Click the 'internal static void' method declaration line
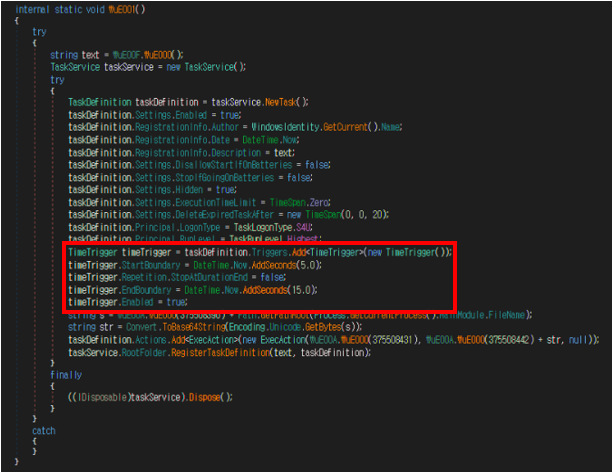Image resolution: width=612 pixels, height=472 pixels. tap(80, 9)
